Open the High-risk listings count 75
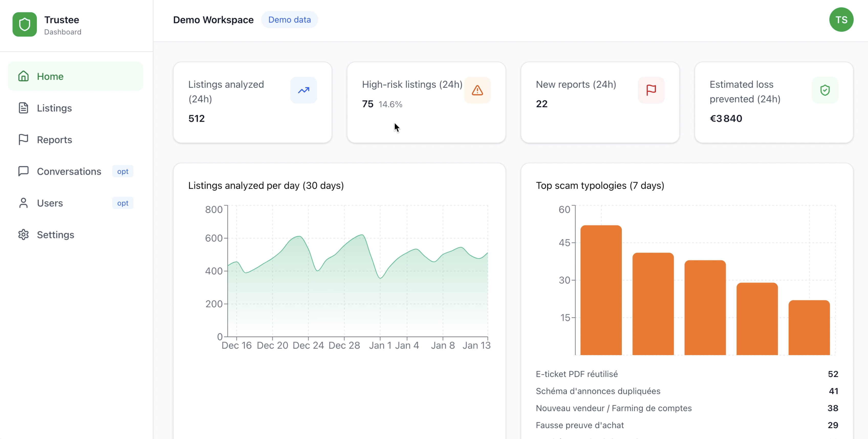 (x=368, y=104)
